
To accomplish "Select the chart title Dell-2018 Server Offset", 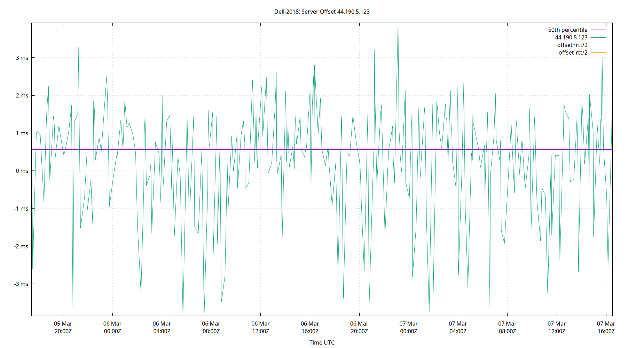I will [x=322, y=11].
